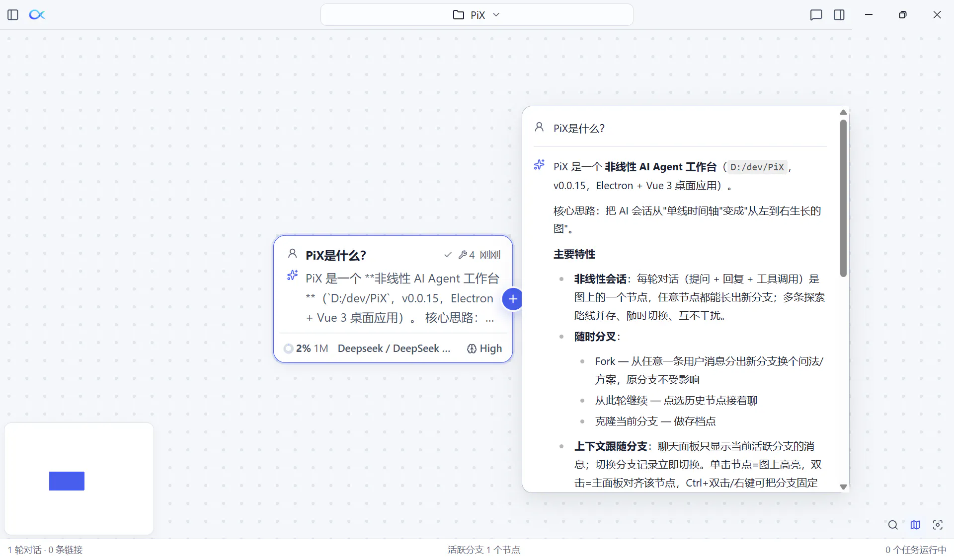954x560 pixels.
Task: Toggle the right split panel icon
Action: (x=839, y=15)
